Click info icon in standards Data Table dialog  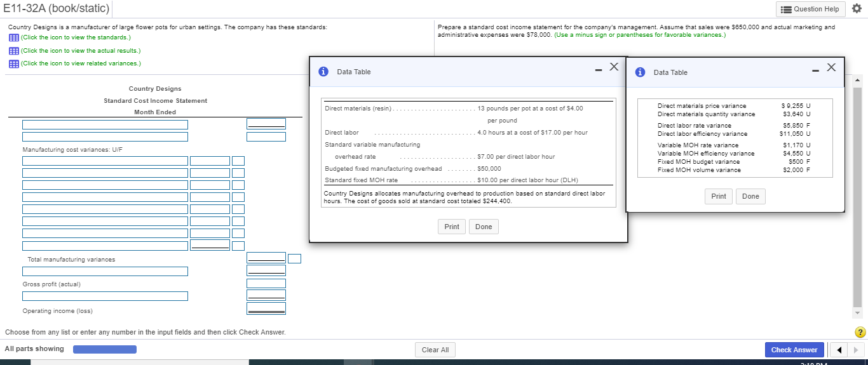pyautogui.click(x=324, y=72)
